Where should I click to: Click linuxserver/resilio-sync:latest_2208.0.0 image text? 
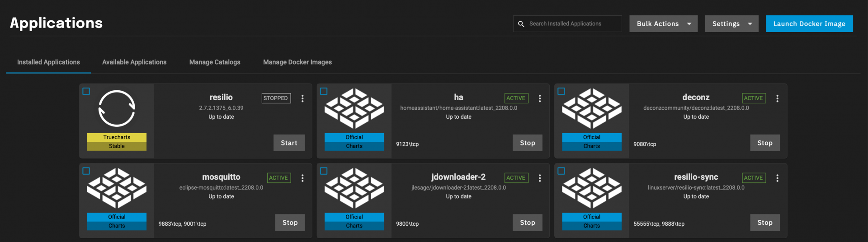click(x=696, y=188)
